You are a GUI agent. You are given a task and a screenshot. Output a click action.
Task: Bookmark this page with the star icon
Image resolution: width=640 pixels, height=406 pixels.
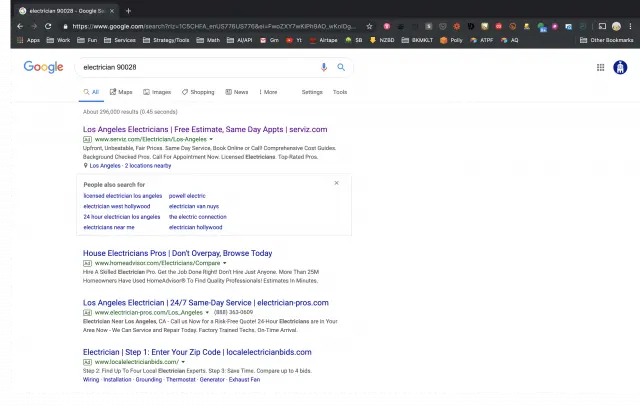[369, 26]
